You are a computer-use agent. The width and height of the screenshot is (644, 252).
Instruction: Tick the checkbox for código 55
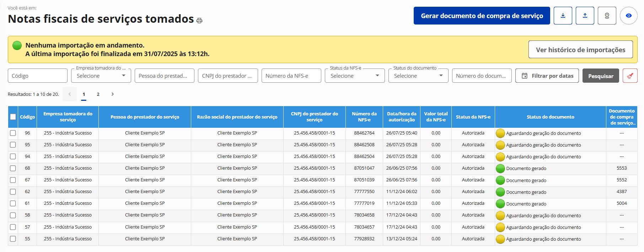coord(13,239)
